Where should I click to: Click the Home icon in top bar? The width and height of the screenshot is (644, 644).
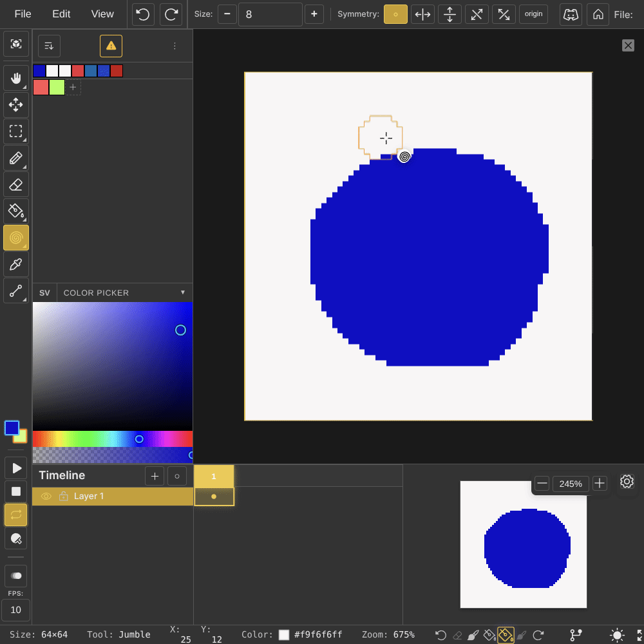coord(598,14)
